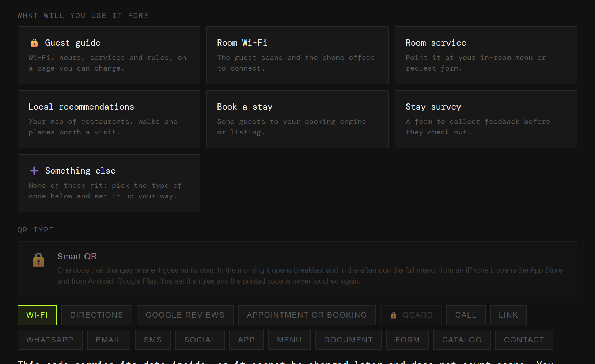Click Smart QR description starting 'One code that changes'
The height and width of the screenshot is (364, 595).
click(310, 276)
